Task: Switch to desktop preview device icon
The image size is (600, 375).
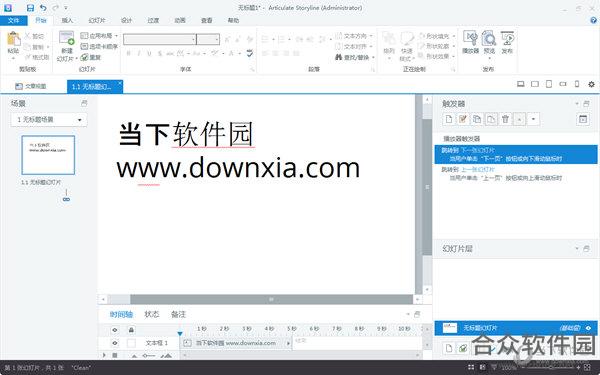Action: [x=520, y=84]
